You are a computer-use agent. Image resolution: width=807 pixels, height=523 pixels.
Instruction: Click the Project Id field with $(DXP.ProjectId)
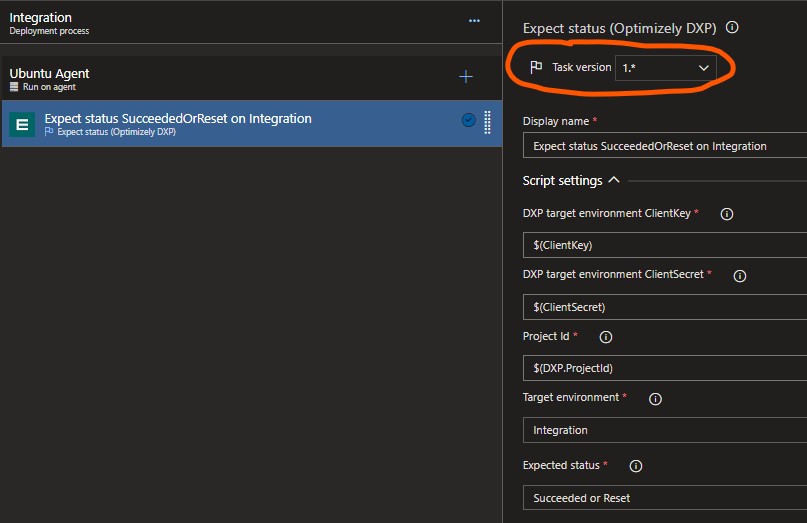(665, 368)
